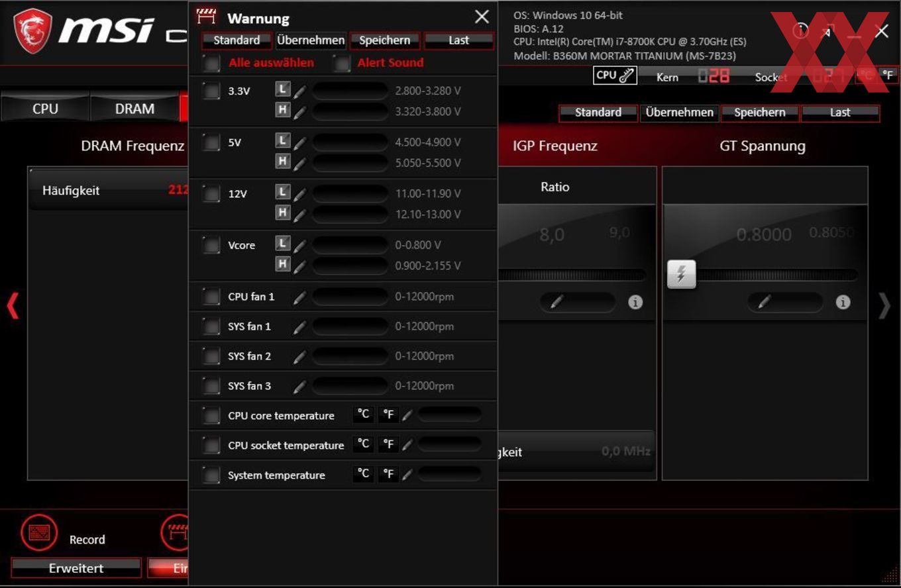Click Standard button in main window
This screenshot has height=588, width=901.
click(598, 113)
